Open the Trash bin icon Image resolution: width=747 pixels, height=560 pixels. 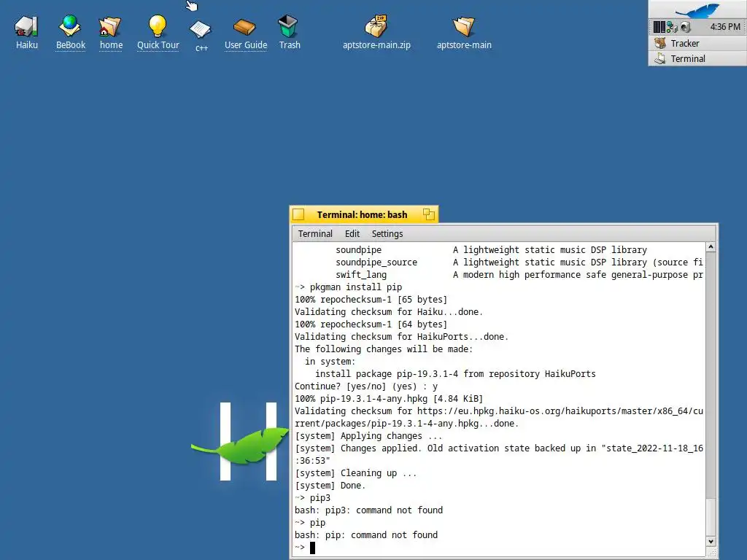coord(287,26)
